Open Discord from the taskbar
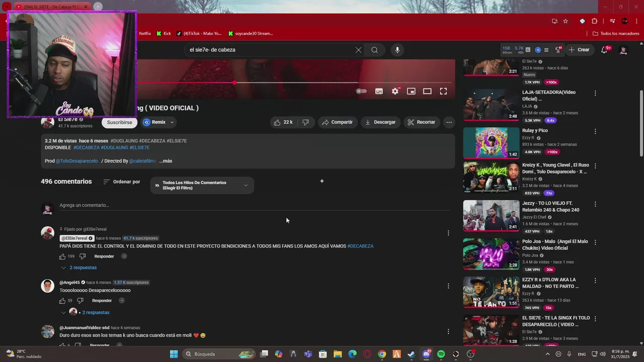 click(426, 354)
